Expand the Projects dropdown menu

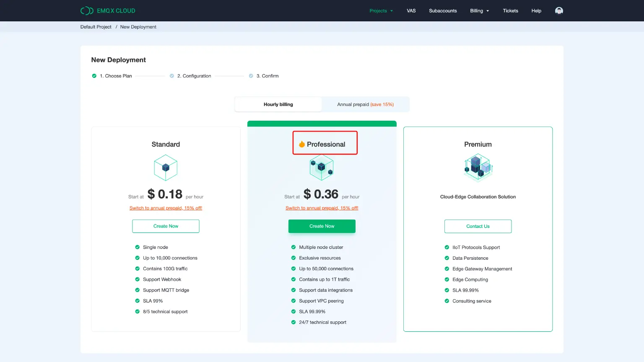pyautogui.click(x=381, y=11)
